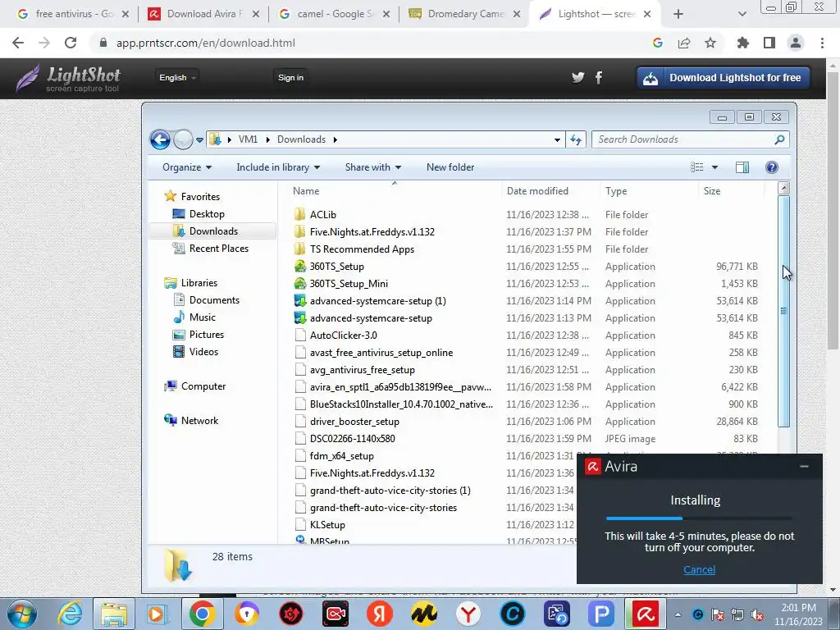The height and width of the screenshot is (630, 840).
Task: Click Cancel in the Avira installer
Action: (x=699, y=569)
